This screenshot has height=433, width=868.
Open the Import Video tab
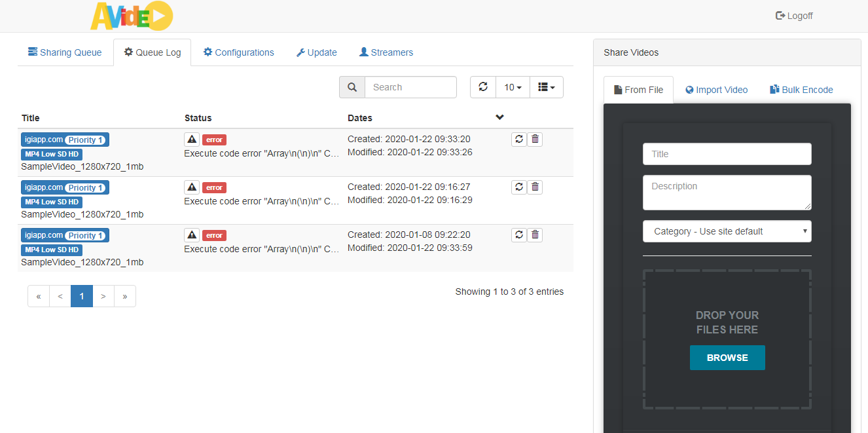[x=716, y=90]
